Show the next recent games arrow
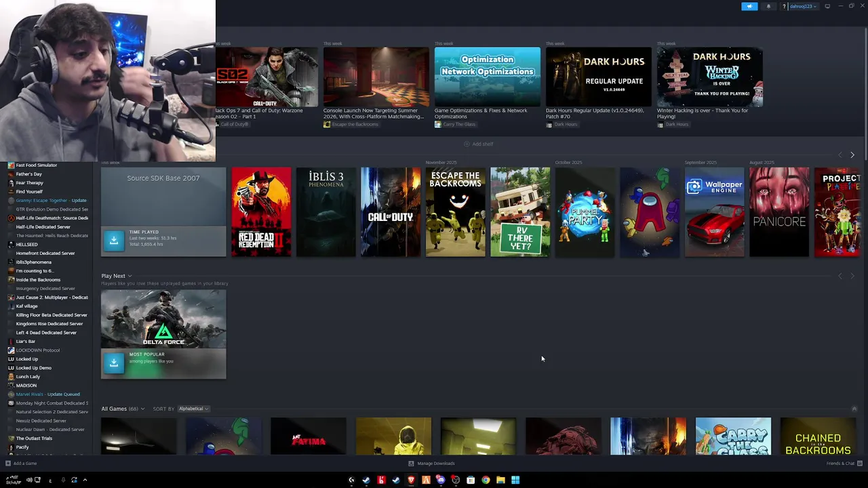 tap(852, 155)
